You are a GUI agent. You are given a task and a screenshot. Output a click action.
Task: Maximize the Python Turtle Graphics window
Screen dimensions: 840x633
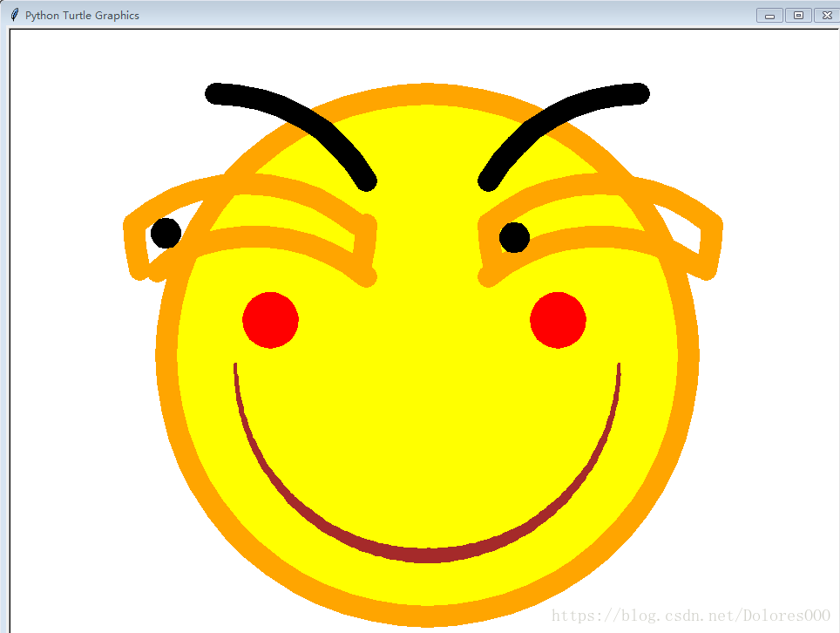798,16
